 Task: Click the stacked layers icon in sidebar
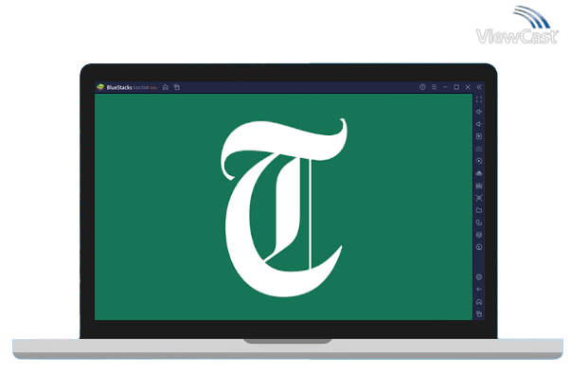479,235
